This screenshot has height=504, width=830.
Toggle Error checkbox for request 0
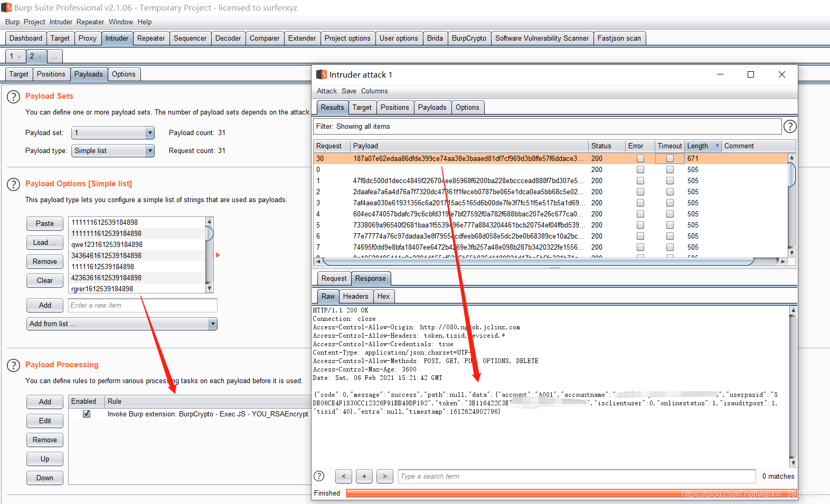point(640,169)
